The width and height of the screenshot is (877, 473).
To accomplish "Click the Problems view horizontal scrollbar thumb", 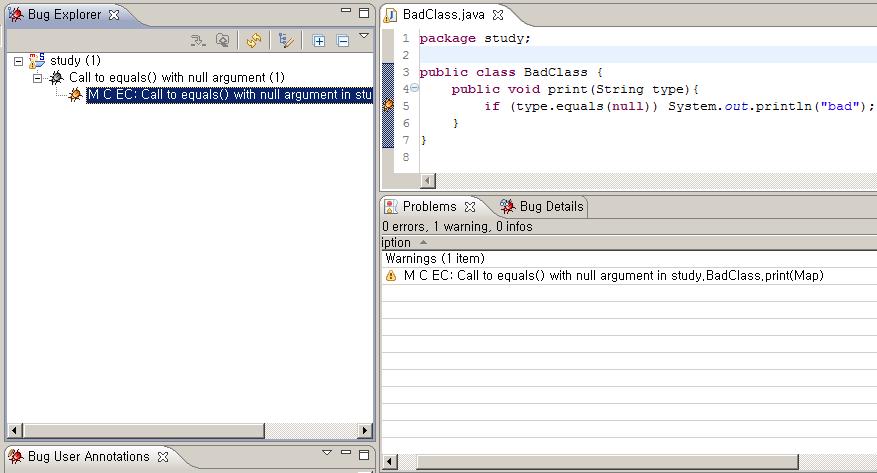I will (x=607, y=462).
